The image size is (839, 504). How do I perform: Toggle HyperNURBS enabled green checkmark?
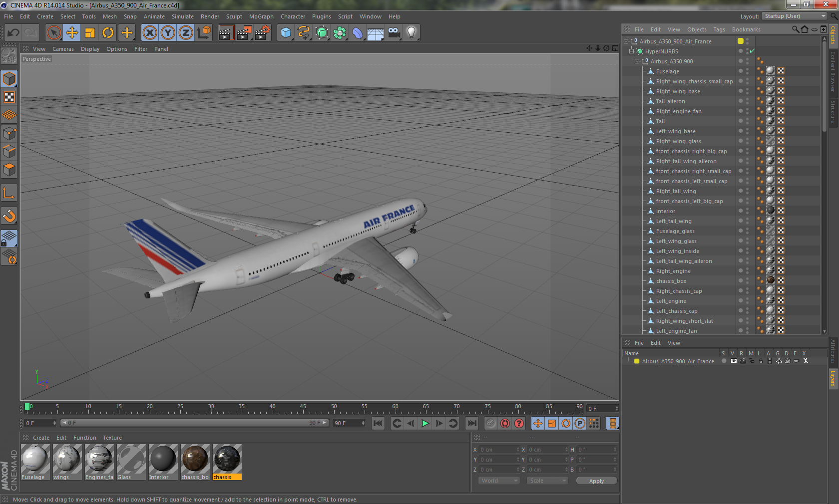click(752, 51)
